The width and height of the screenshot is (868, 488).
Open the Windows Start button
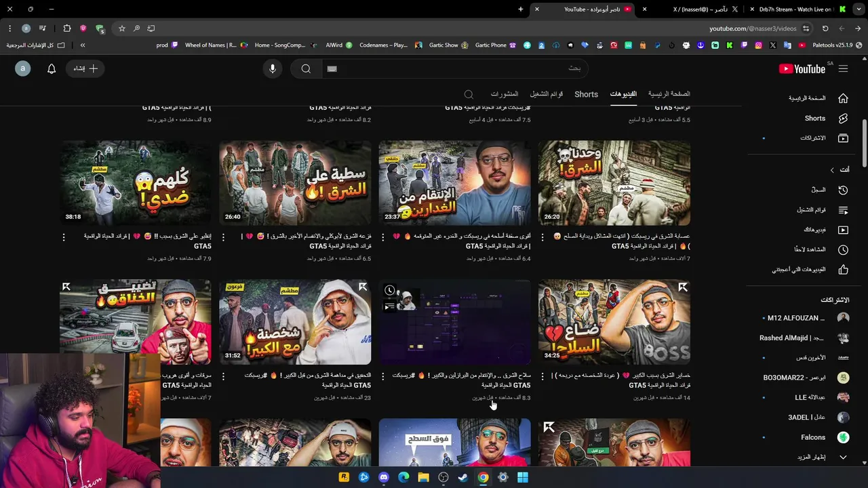click(523, 477)
